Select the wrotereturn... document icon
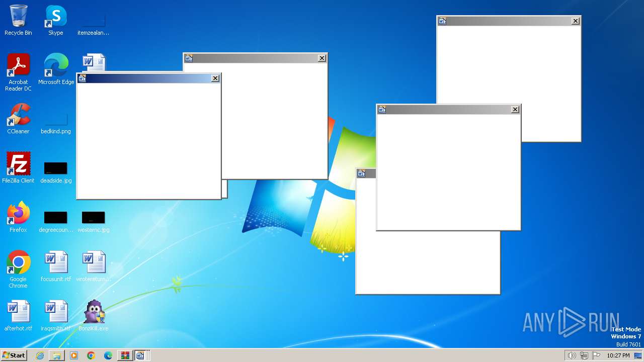This screenshot has height=362, width=644. (x=94, y=266)
